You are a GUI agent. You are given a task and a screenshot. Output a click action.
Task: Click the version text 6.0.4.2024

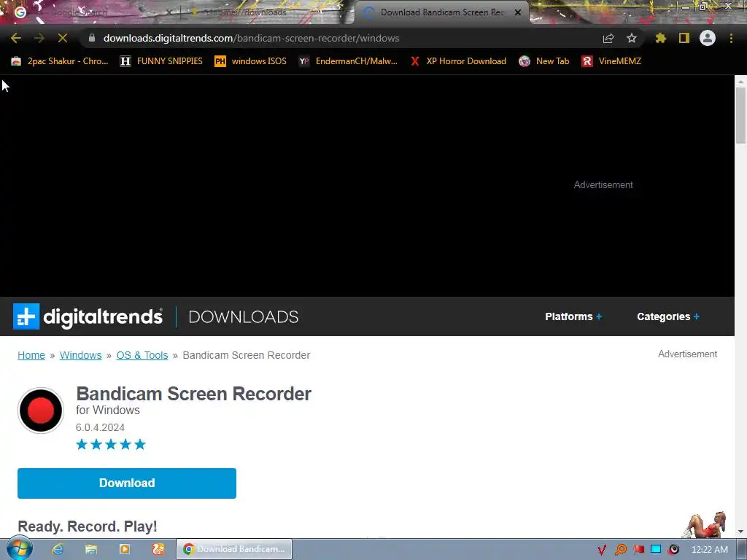(100, 427)
